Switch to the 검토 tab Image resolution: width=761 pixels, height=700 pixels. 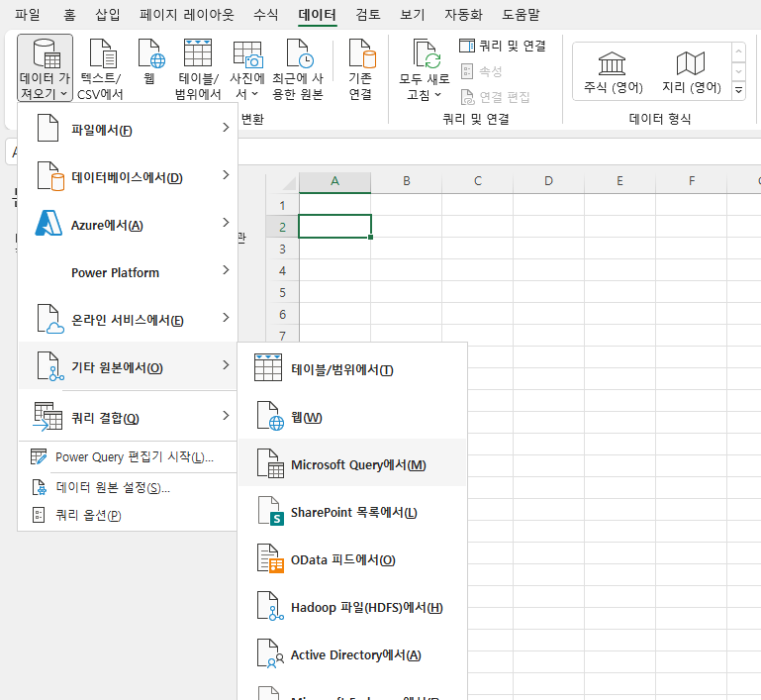[x=368, y=15]
